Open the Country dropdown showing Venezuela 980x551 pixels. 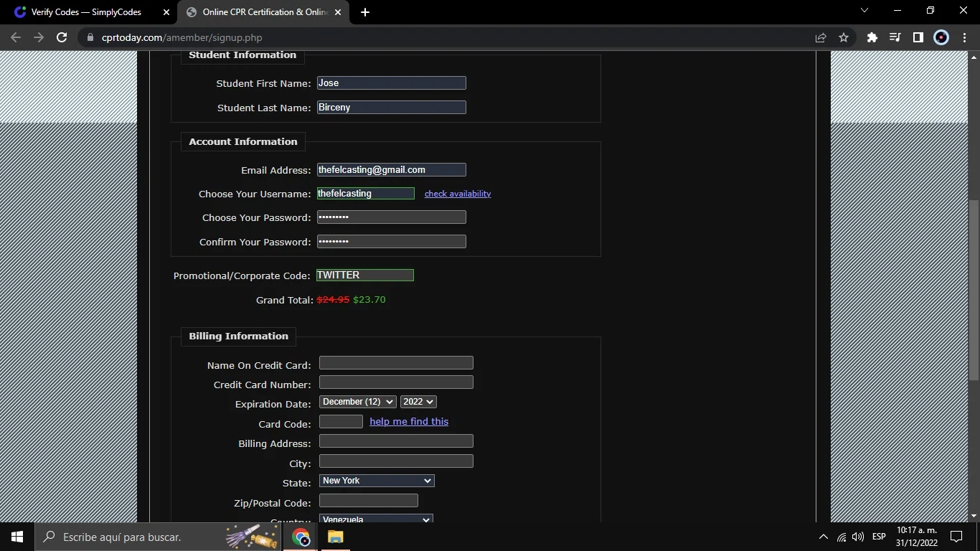click(377, 519)
